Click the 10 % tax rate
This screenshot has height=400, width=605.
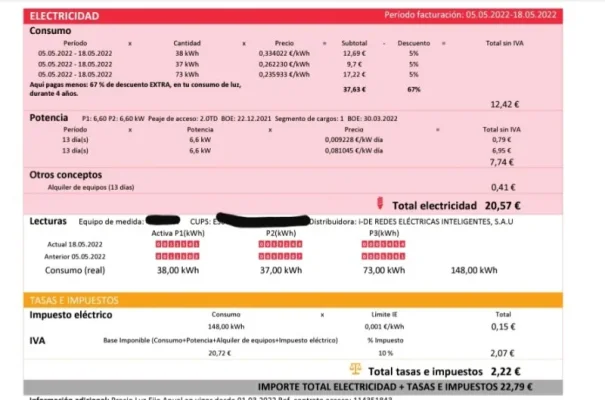[x=385, y=353]
